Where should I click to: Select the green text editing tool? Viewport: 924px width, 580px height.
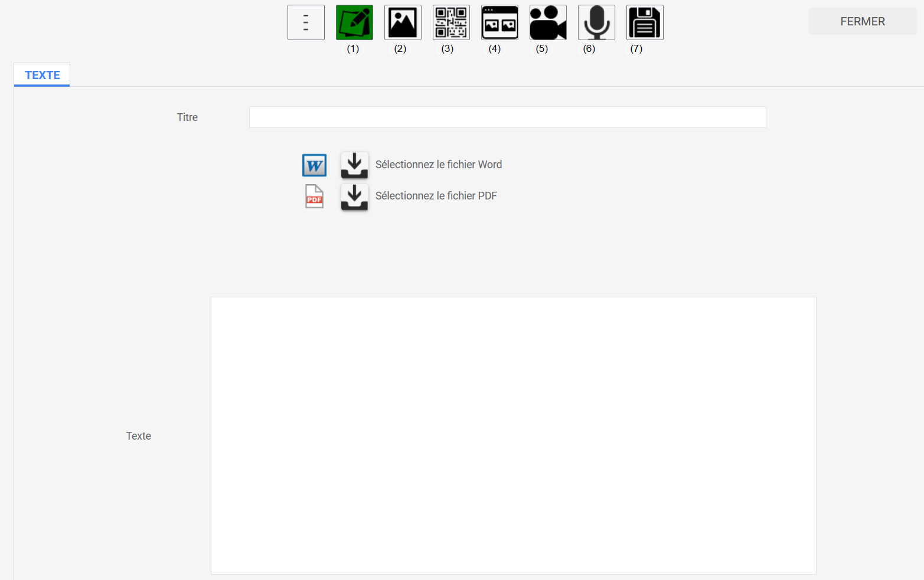coord(354,22)
